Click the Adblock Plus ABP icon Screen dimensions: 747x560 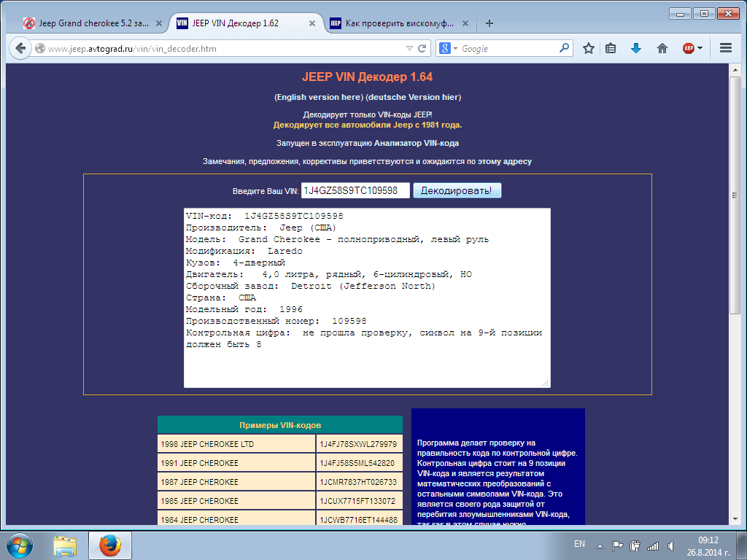tap(689, 49)
